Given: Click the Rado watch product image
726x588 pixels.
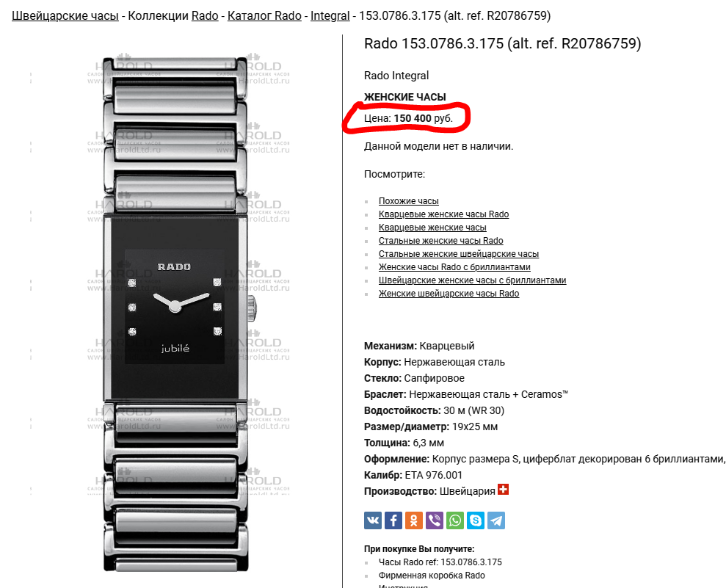Looking at the screenshot, I should [176, 314].
